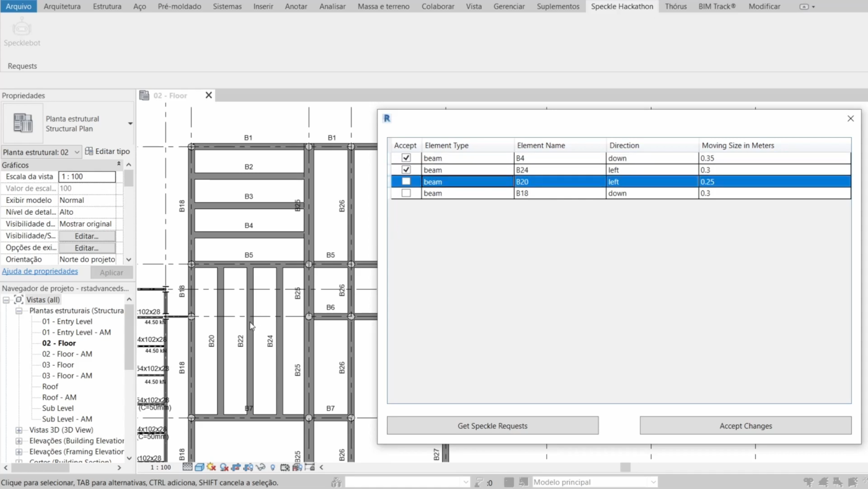
Task: Uncheck Accept for beam B4 row
Action: pyautogui.click(x=406, y=158)
